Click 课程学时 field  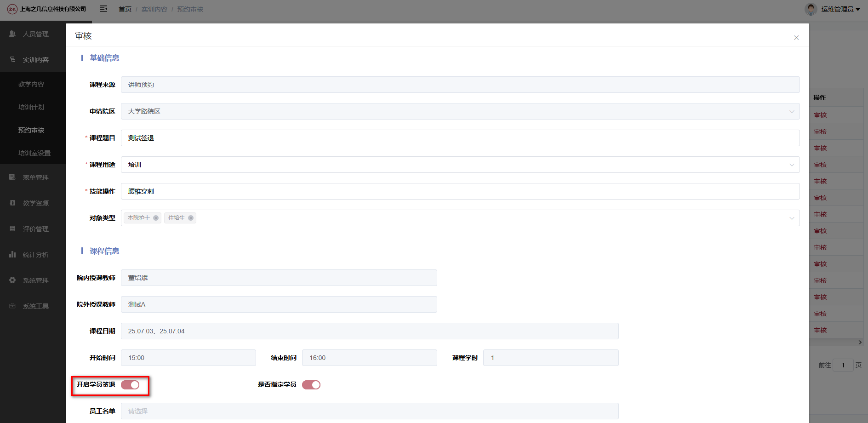click(x=551, y=358)
